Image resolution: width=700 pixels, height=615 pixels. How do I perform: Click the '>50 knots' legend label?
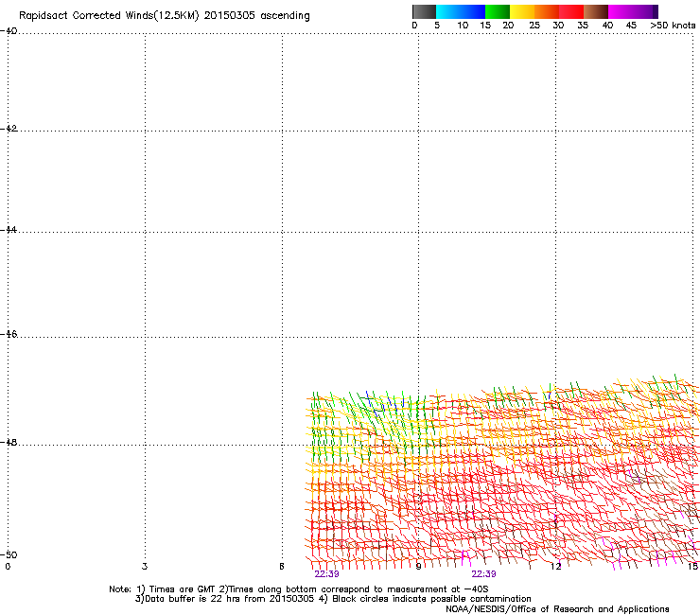click(x=673, y=26)
